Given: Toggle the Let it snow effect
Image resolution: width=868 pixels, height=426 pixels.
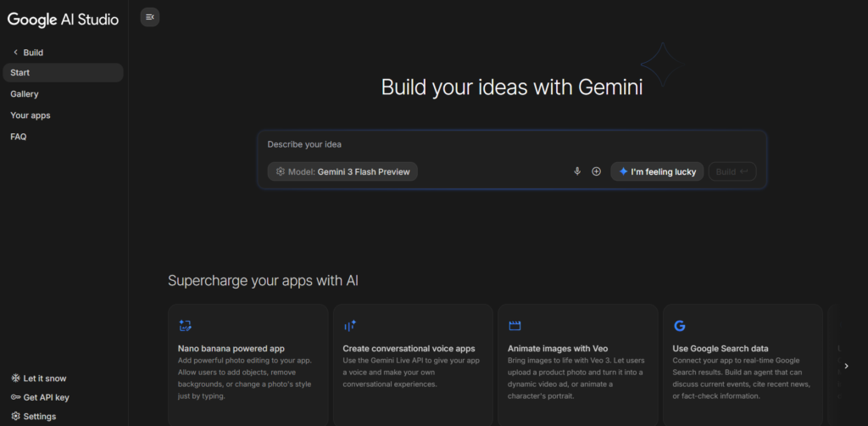Looking at the screenshot, I should click(44, 378).
